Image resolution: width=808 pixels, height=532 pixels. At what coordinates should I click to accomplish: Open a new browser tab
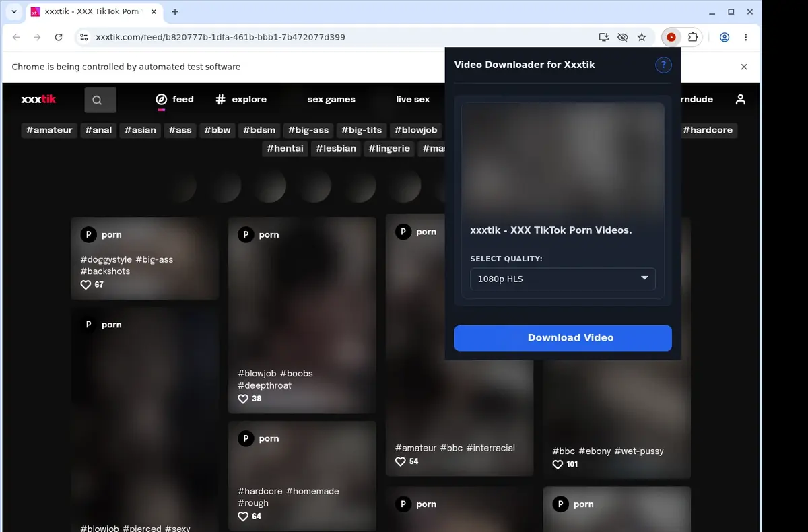(175, 12)
